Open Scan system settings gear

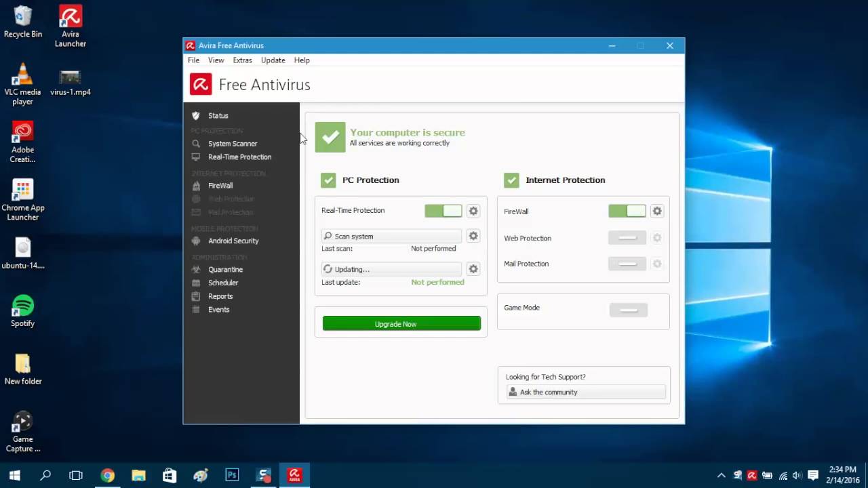point(473,236)
